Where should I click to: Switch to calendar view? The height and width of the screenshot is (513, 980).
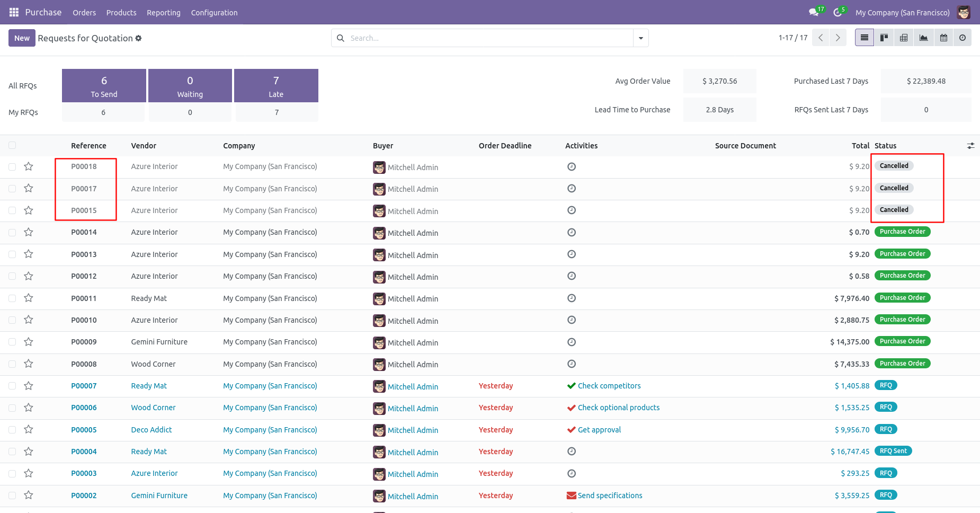943,38
